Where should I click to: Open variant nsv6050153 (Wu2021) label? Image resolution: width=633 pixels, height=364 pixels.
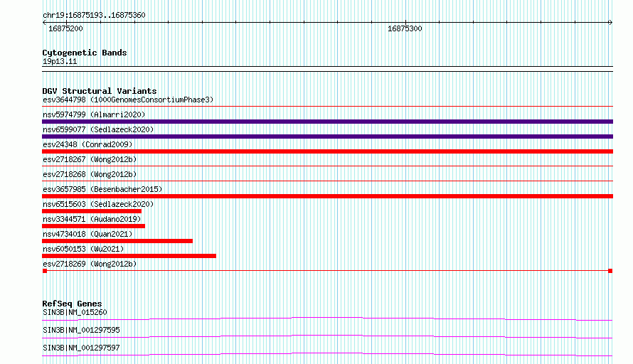point(83,249)
